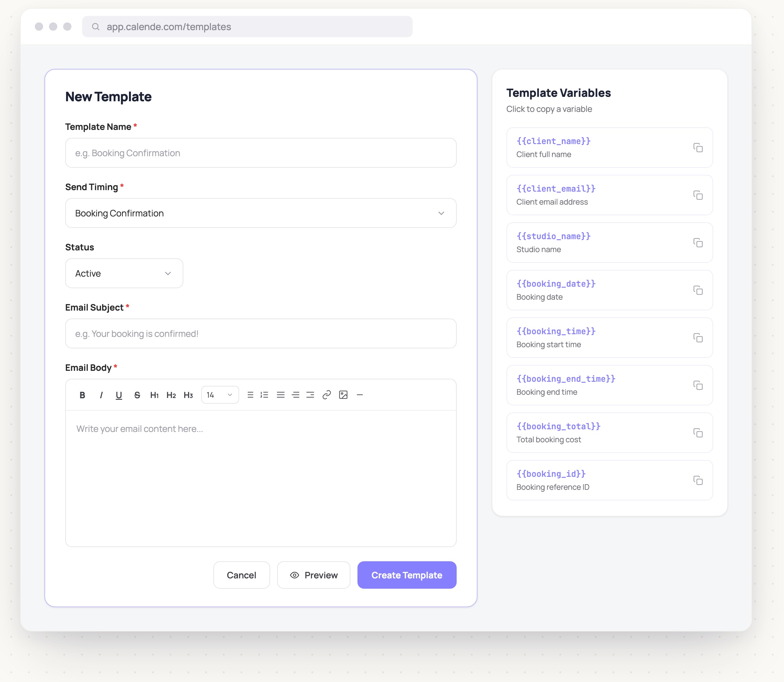Open the Status dropdown showing Active

point(124,273)
